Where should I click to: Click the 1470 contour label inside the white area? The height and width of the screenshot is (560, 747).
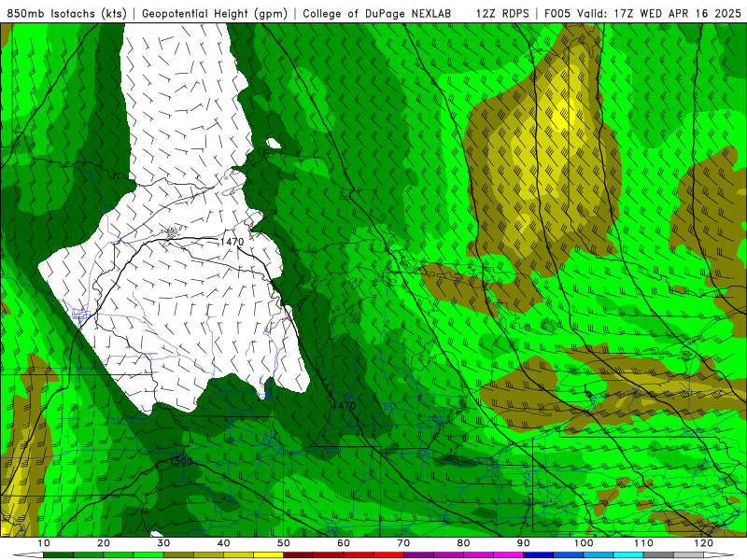[232, 242]
